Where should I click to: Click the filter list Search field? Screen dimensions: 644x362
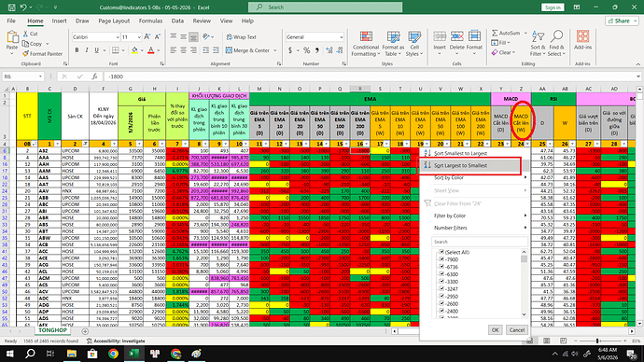point(480,242)
